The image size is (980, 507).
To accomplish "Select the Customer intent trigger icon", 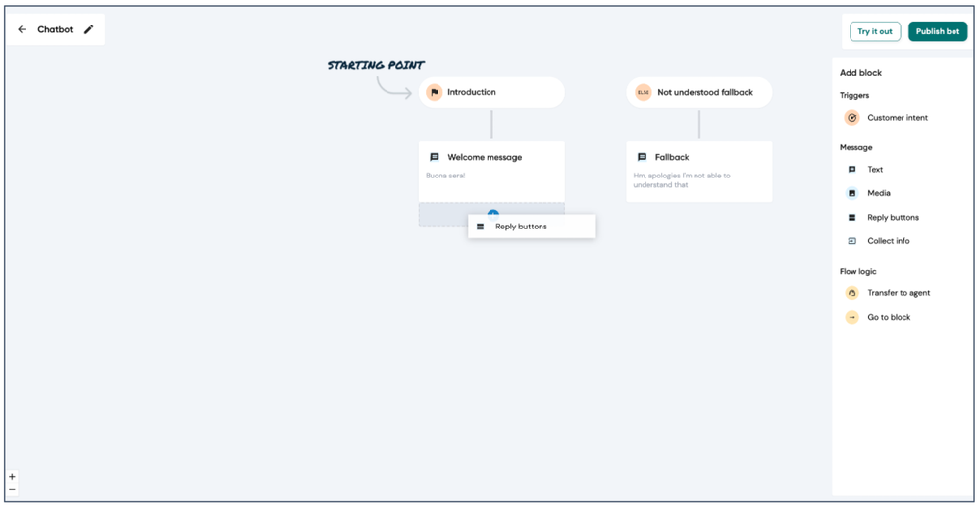I will point(851,117).
